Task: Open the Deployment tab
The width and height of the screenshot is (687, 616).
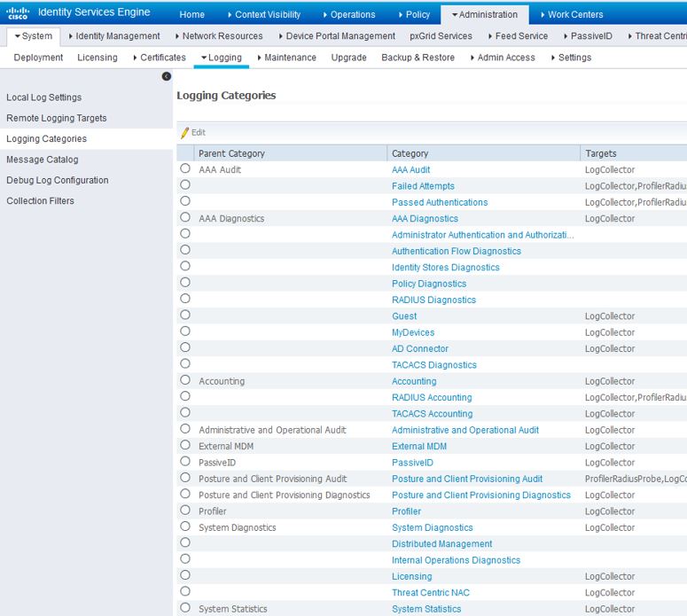Action: [x=38, y=58]
